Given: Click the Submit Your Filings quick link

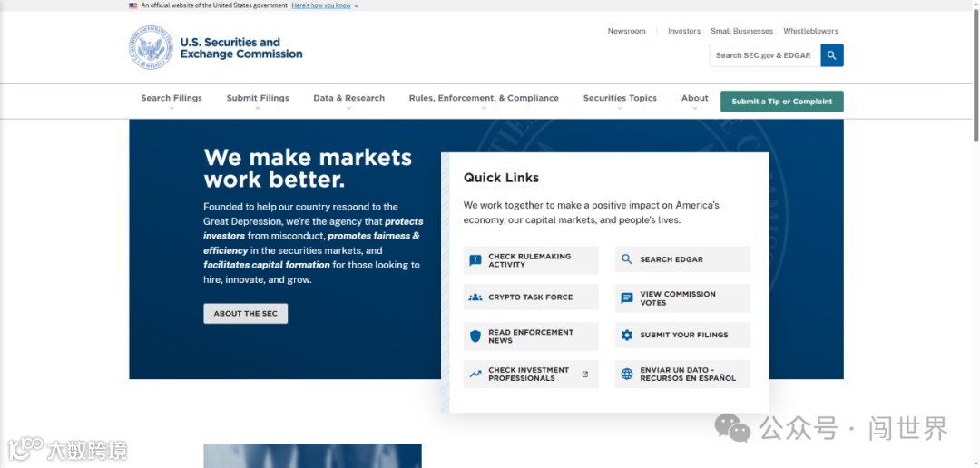Looking at the screenshot, I should click(x=682, y=335).
